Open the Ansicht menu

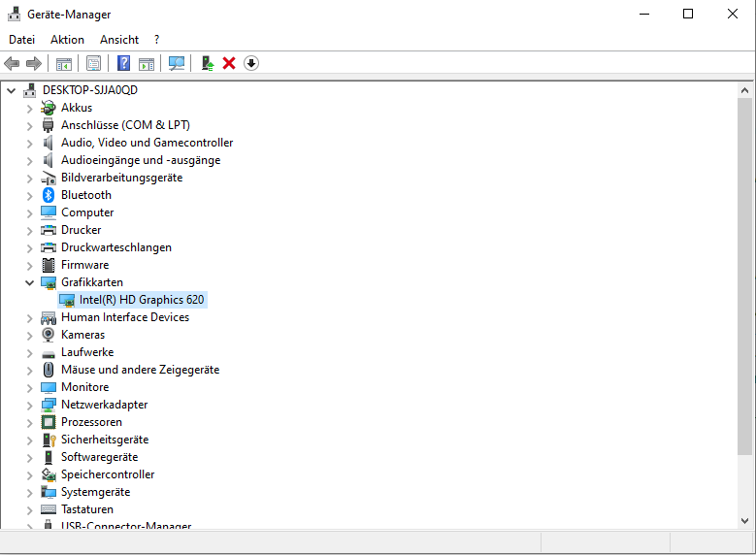tap(119, 40)
